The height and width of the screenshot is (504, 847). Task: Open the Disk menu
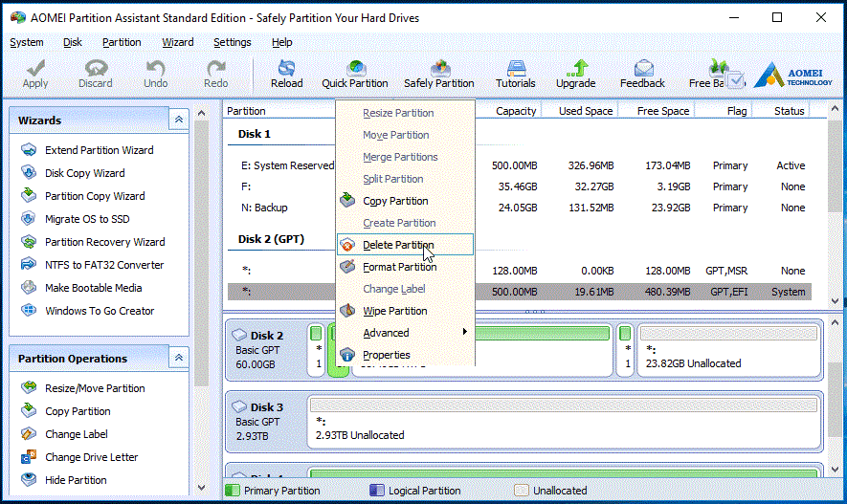pyautogui.click(x=73, y=42)
